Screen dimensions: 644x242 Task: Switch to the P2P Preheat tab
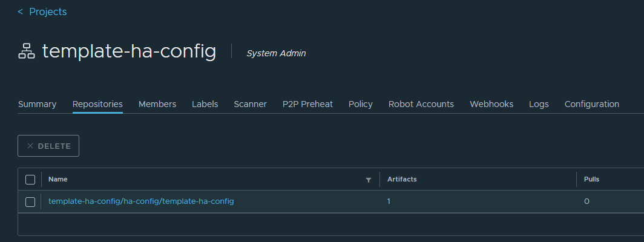click(307, 104)
